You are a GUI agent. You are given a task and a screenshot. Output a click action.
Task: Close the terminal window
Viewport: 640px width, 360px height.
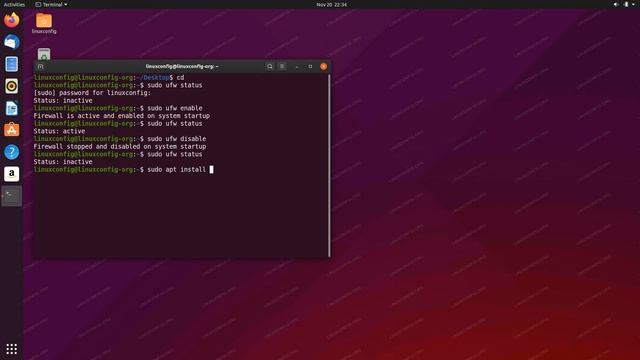tap(324, 66)
